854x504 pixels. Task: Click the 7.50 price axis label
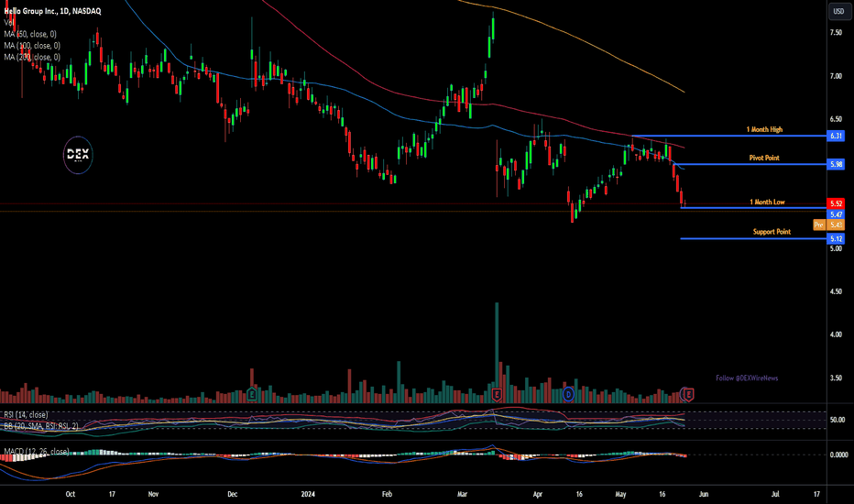pos(836,33)
